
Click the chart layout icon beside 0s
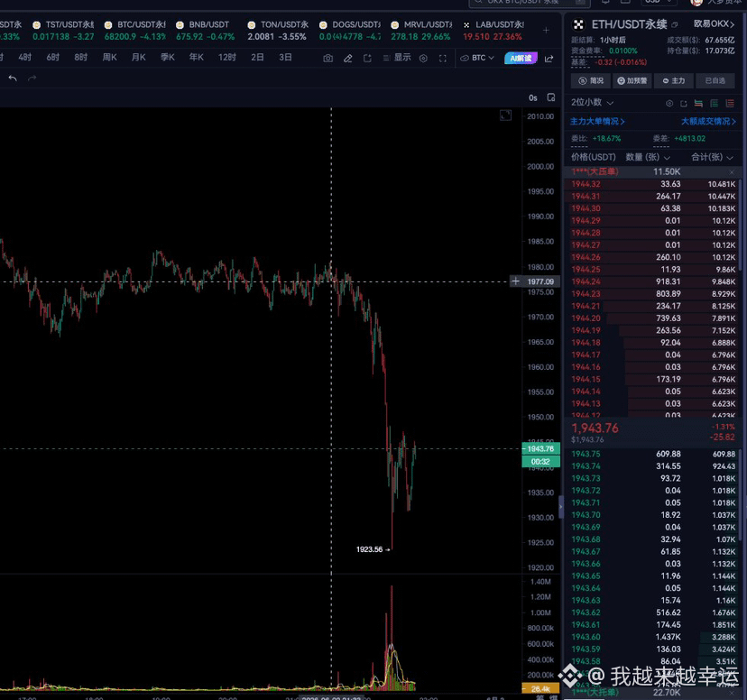[551, 97]
